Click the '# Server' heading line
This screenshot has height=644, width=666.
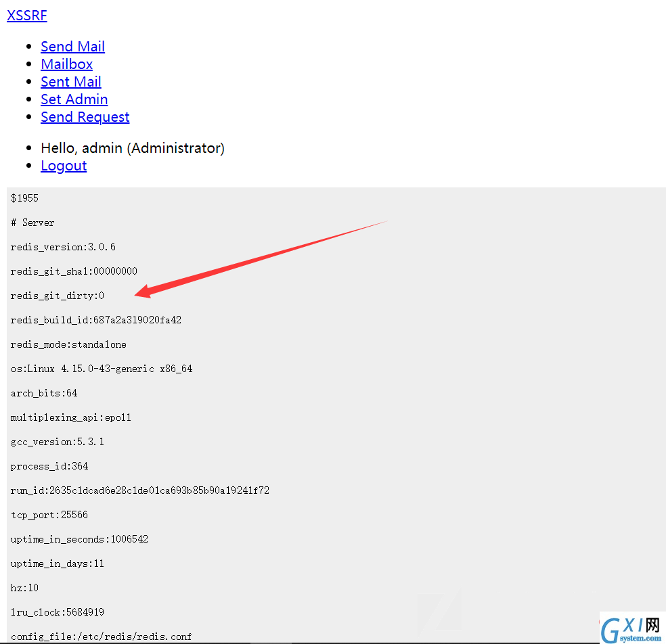coord(32,223)
